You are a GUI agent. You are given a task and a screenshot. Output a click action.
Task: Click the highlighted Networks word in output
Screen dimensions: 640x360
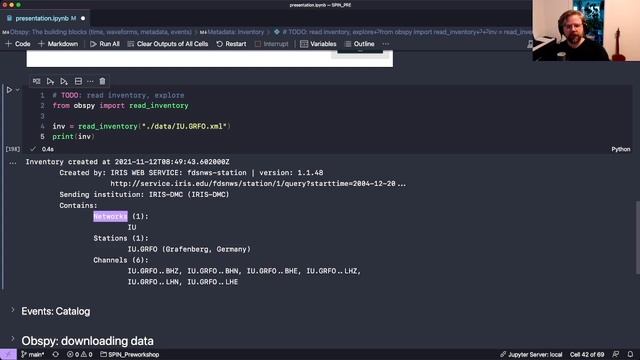click(x=110, y=216)
